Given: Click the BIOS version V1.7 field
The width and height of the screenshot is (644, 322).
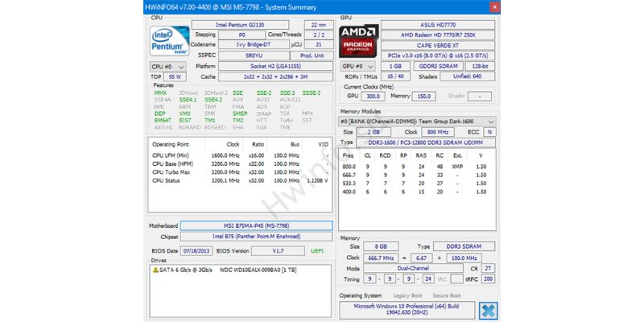Looking at the screenshot, I should coord(278,250).
